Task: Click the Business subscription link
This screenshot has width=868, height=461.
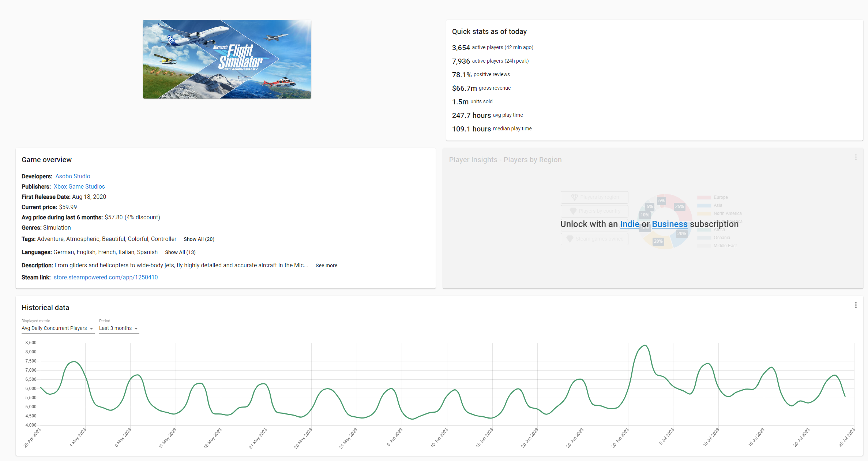Action: click(669, 224)
